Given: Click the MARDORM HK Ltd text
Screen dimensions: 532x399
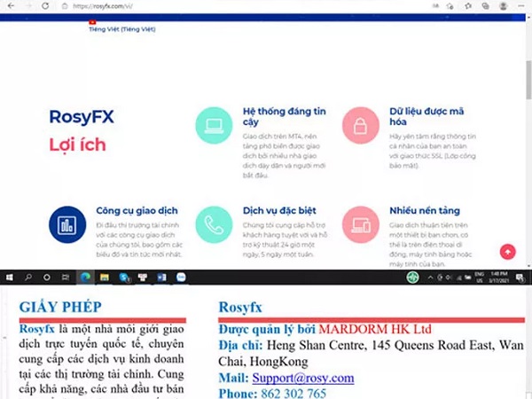Looking at the screenshot, I should [375, 329].
